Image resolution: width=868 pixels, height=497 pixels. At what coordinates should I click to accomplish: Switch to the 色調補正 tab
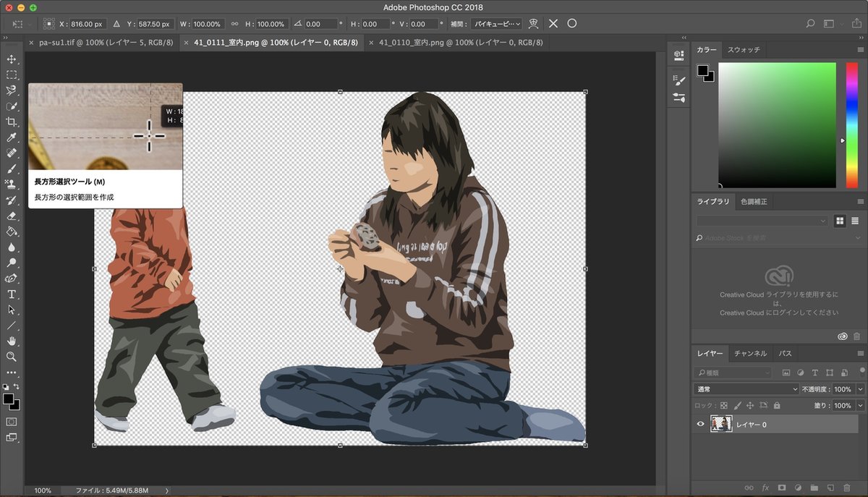point(754,202)
